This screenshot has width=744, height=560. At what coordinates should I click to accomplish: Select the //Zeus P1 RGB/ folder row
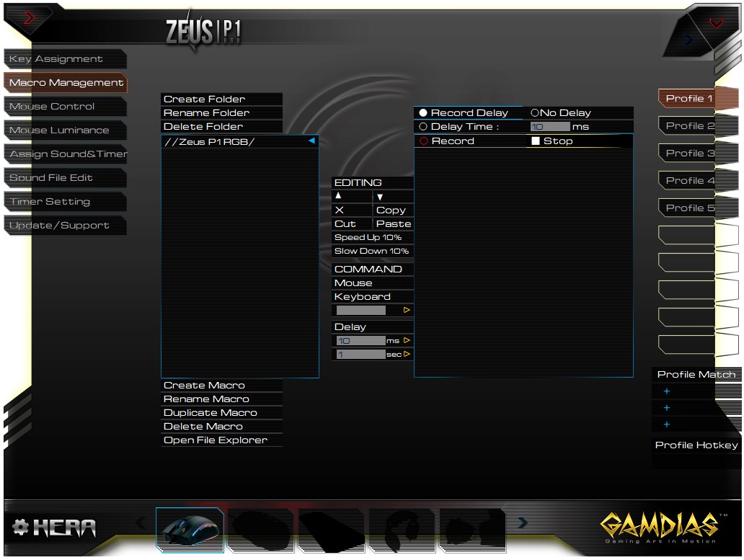pyautogui.click(x=239, y=142)
